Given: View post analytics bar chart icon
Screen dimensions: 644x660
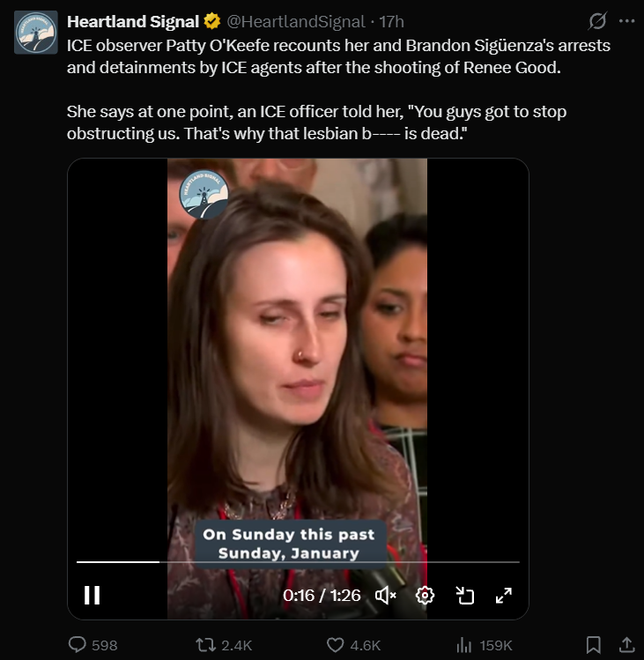Looking at the screenshot, I should [464, 644].
